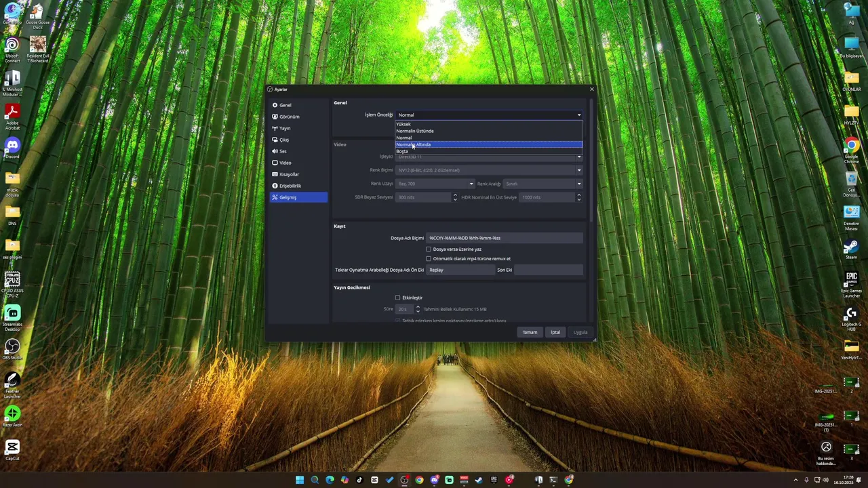Adjust SDR Beyaz Seviyesi spinner arrows
The width and height of the screenshot is (868, 488).
[455, 197]
